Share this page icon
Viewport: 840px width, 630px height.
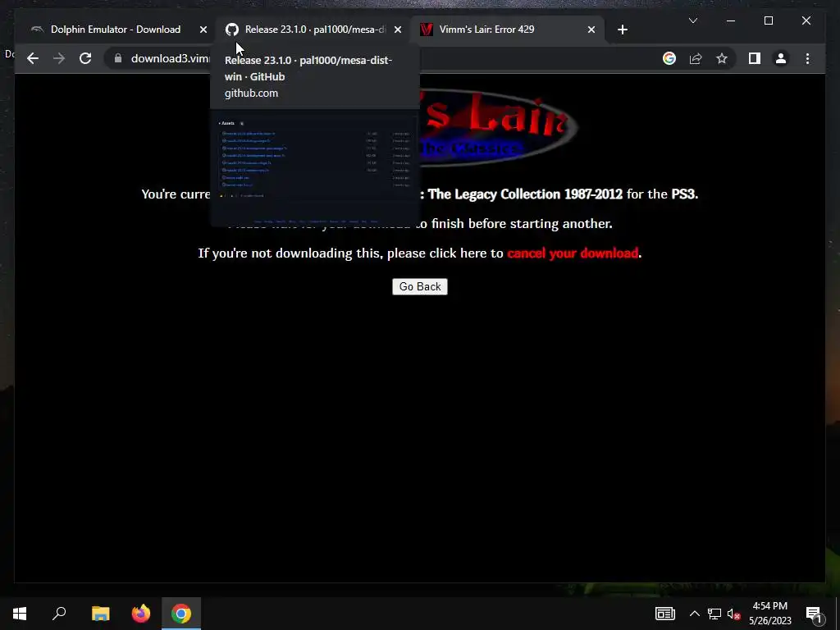(x=696, y=58)
